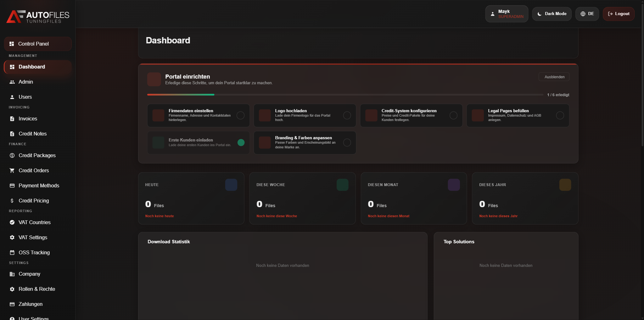Toggle completion circle for Logo hochladen

tap(347, 115)
